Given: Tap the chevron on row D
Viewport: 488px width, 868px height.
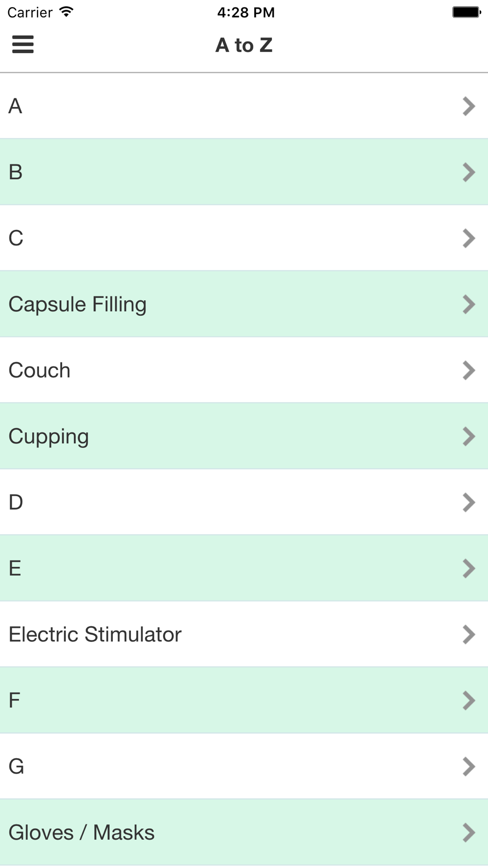Looking at the screenshot, I should pos(468,502).
